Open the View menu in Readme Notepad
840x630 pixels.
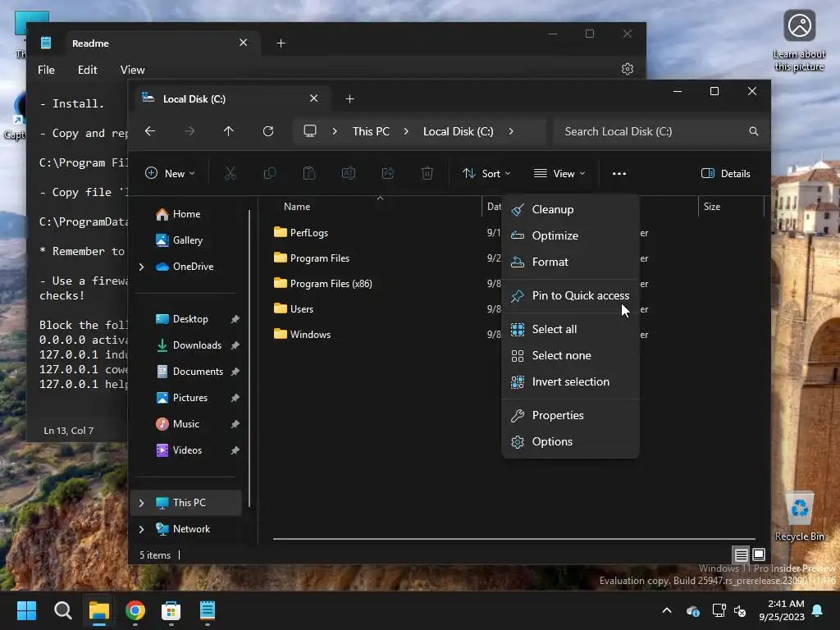pyautogui.click(x=132, y=70)
